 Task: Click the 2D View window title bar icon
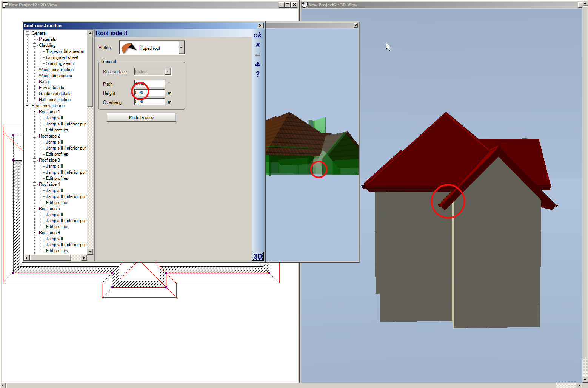(5, 5)
